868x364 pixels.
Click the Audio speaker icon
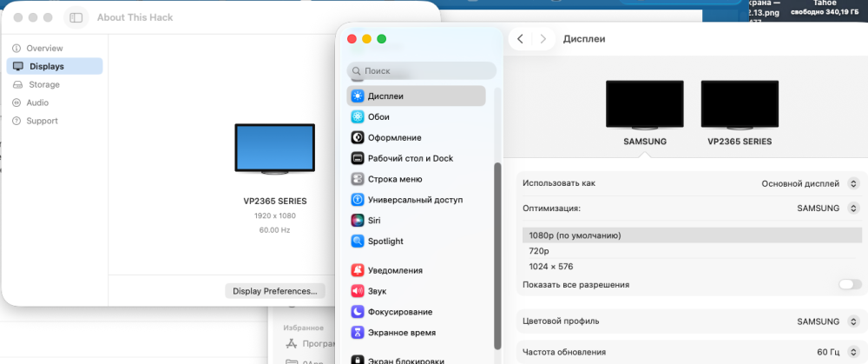[16, 103]
